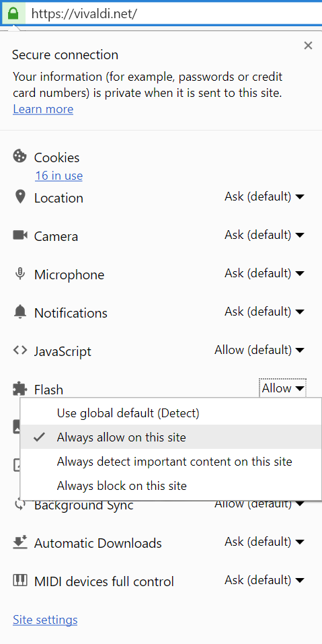Open the Learn more link

coord(43,109)
